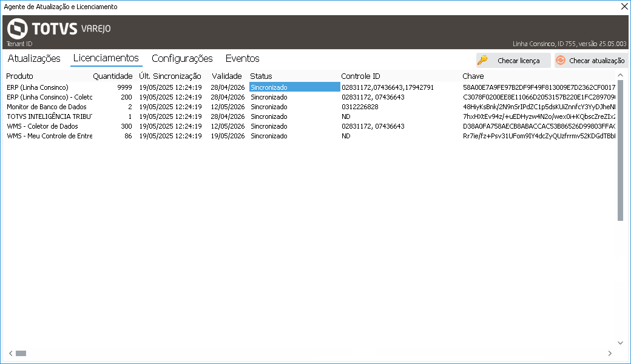Screen dimensions: 631x364
Task: Click the highlighted Sincronizado status cell
Action: coord(295,87)
